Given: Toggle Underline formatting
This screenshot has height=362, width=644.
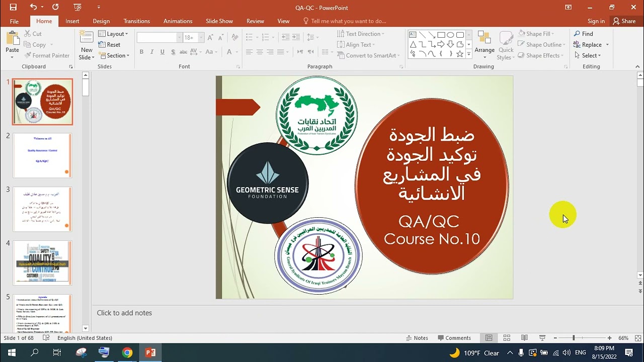Looking at the screenshot, I should pyautogui.click(x=163, y=52).
